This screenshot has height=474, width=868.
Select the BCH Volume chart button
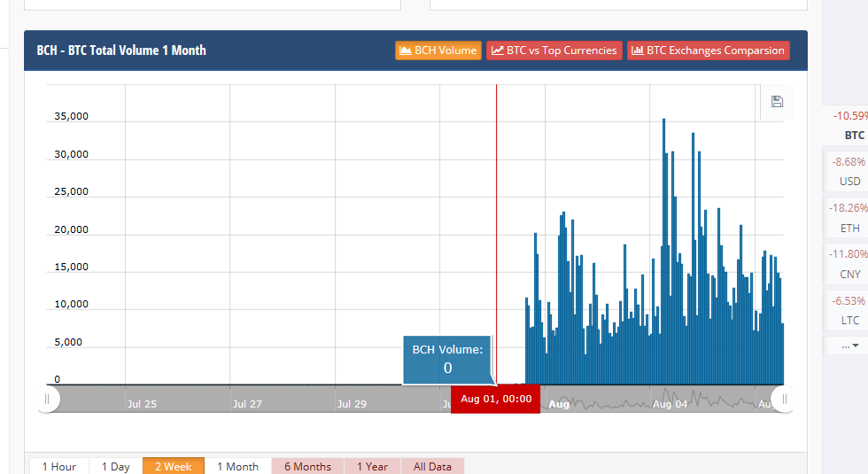(x=438, y=51)
